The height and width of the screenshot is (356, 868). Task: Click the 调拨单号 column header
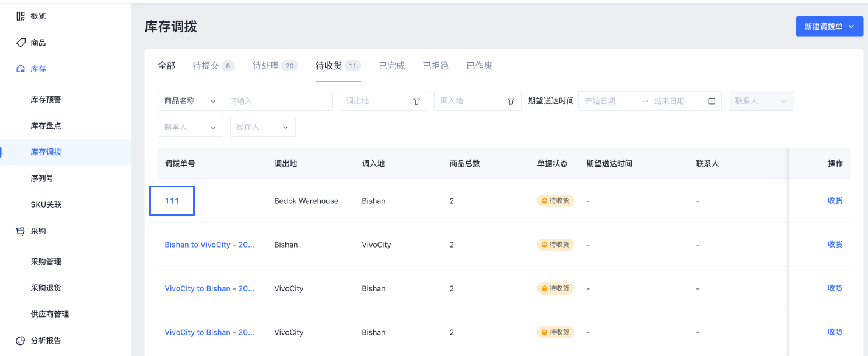(x=180, y=164)
